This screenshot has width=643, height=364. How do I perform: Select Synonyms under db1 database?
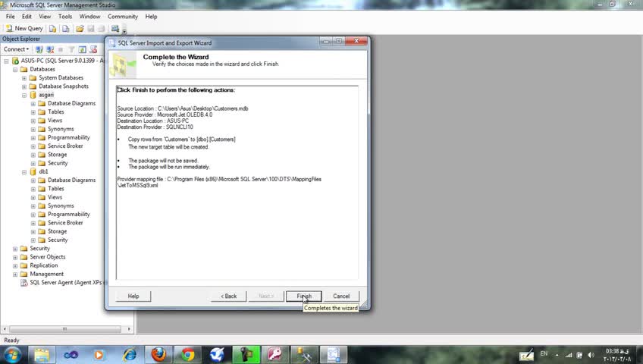pyautogui.click(x=61, y=206)
